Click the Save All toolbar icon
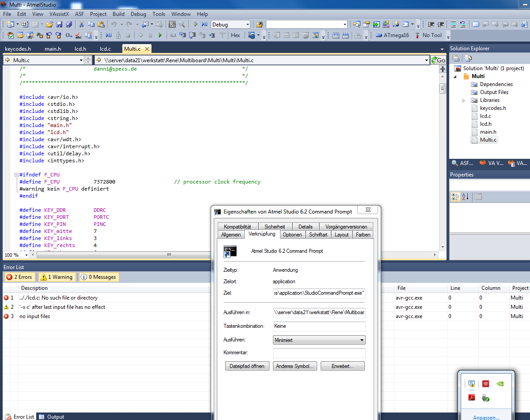 [69, 24]
